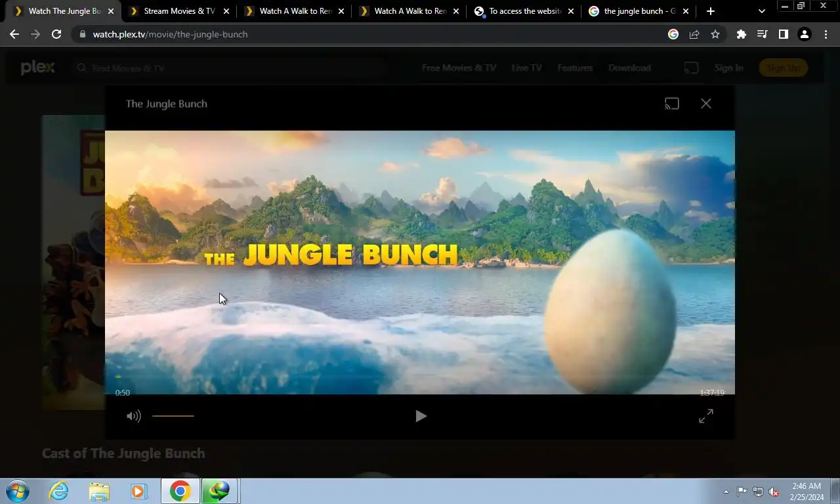Open the taskbar clock showing 2:46 AM

(x=807, y=492)
